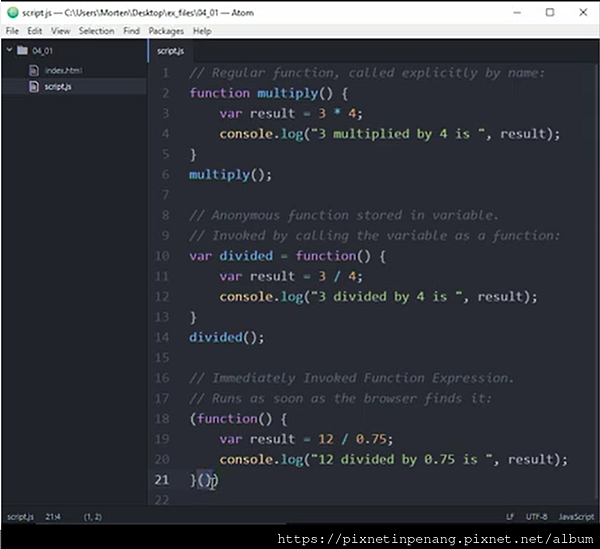Click the string "3 multiplied by 4 is "
Viewport: 600px width, 549px height.
pos(398,134)
